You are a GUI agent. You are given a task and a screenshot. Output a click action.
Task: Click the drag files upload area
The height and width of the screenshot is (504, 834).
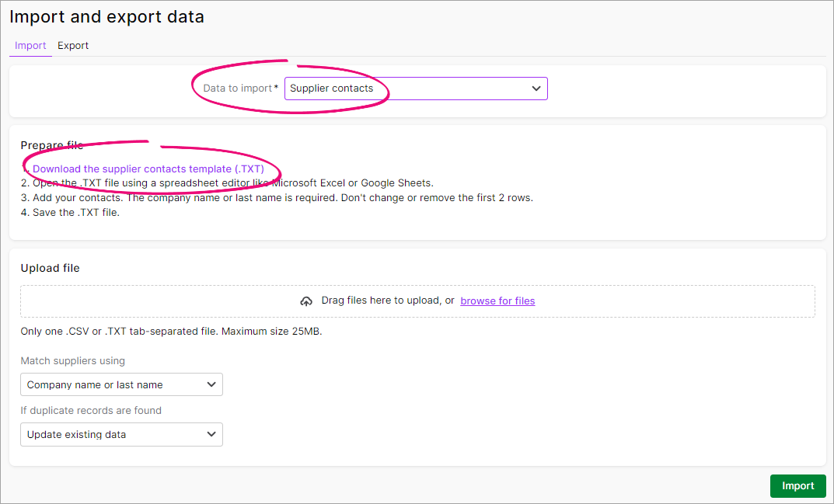417,300
